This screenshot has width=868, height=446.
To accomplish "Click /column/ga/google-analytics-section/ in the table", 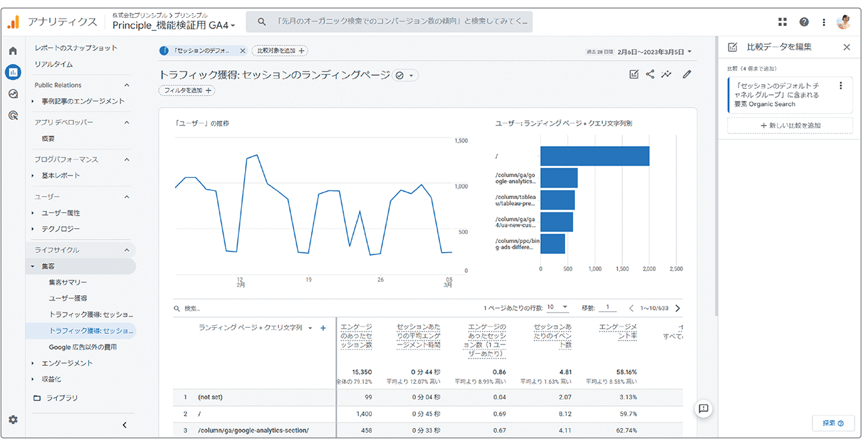I will point(253,431).
